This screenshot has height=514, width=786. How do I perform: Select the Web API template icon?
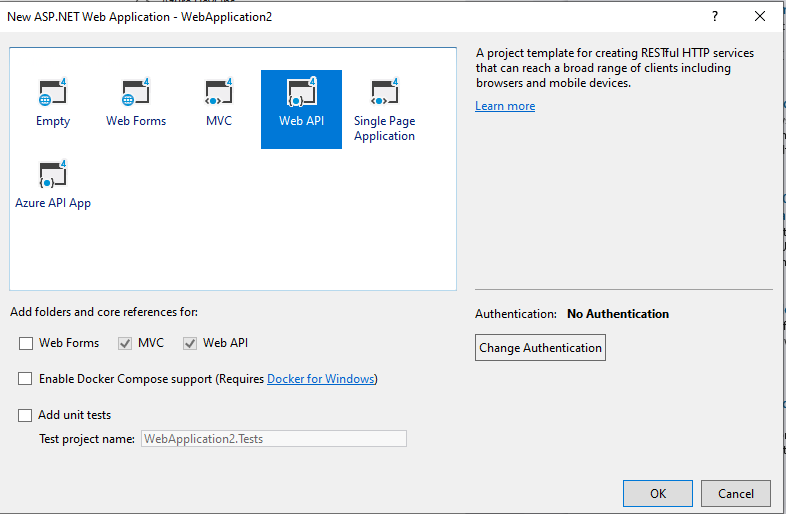tap(302, 92)
